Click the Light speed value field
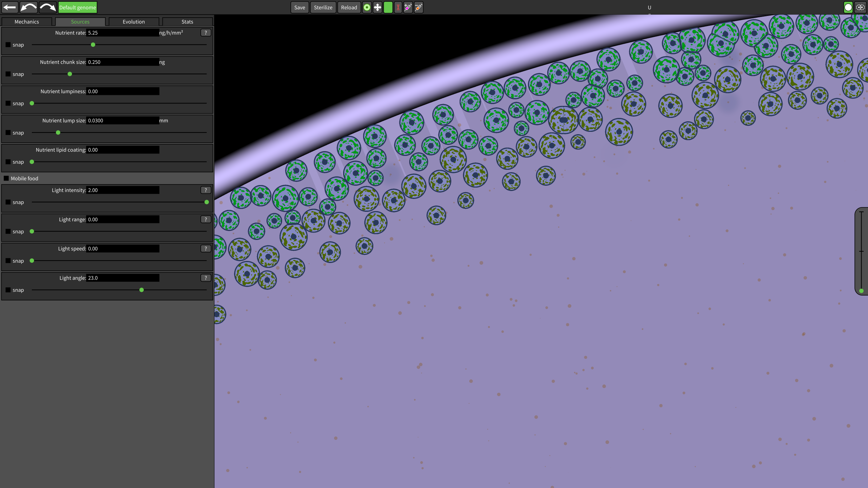This screenshot has height=488, width=868. click(123, 248)
